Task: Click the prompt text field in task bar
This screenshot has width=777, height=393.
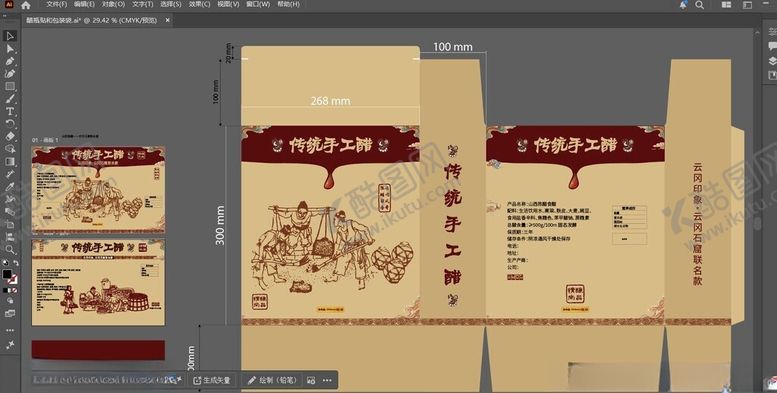Action: [106, 380]
